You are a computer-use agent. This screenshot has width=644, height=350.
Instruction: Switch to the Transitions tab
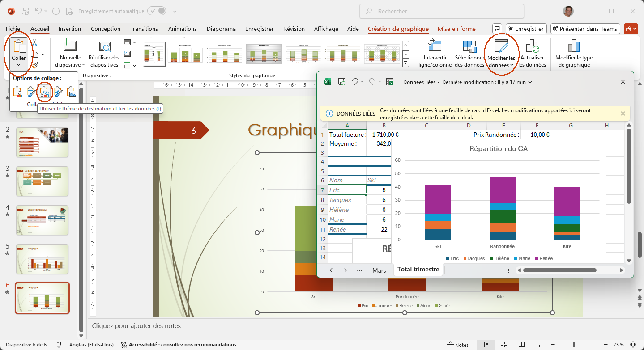(x=144, y=29)
